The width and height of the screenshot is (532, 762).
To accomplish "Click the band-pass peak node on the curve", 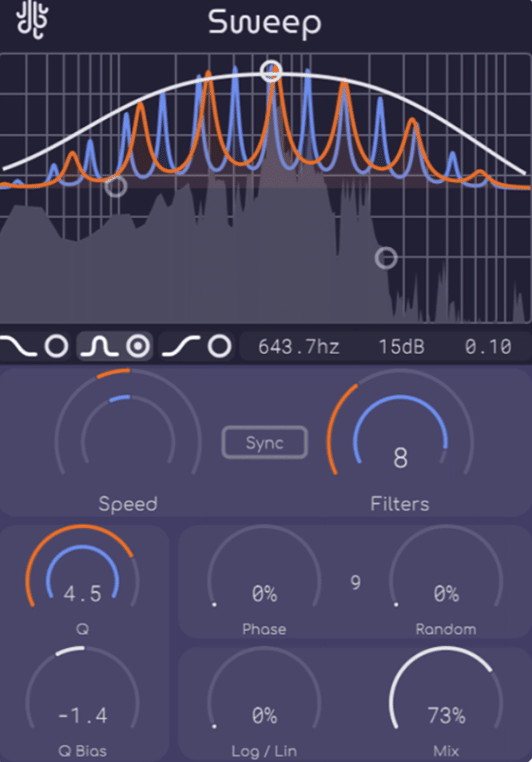I will click(271, 71).
